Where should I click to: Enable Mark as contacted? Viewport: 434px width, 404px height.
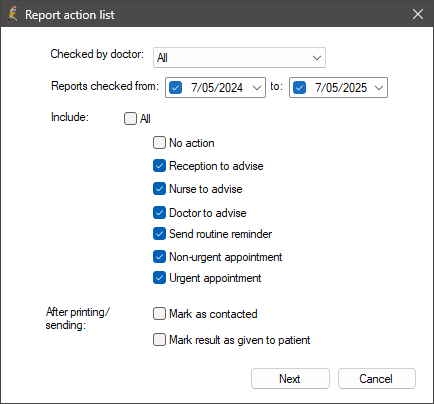coord(159,314)
